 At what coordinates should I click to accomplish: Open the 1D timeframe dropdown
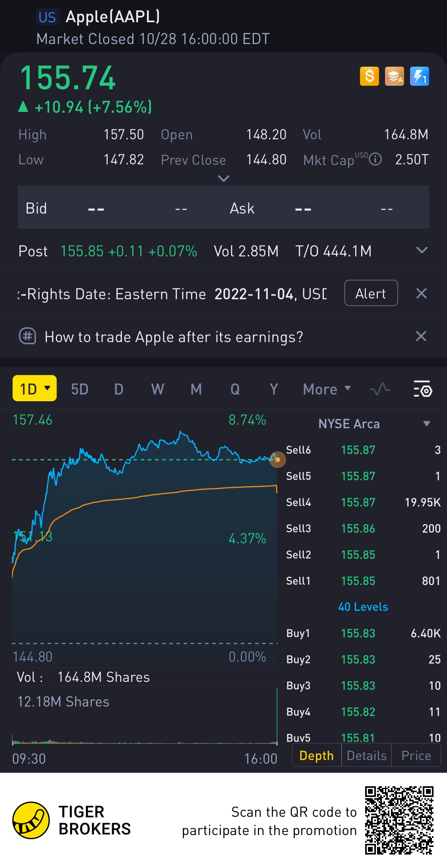point(35,388)
